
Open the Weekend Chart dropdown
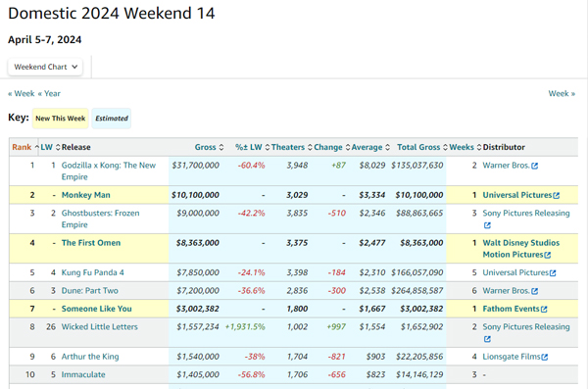point(45,67)
